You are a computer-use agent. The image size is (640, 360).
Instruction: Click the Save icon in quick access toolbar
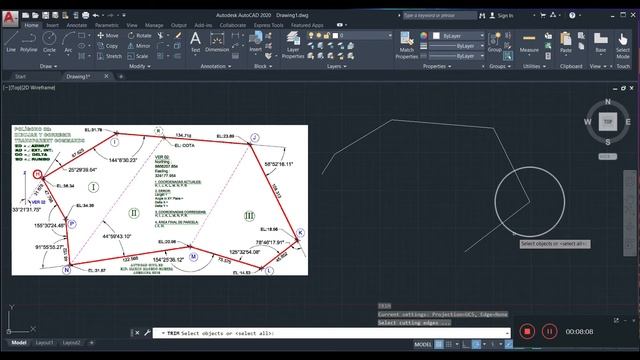45,16
